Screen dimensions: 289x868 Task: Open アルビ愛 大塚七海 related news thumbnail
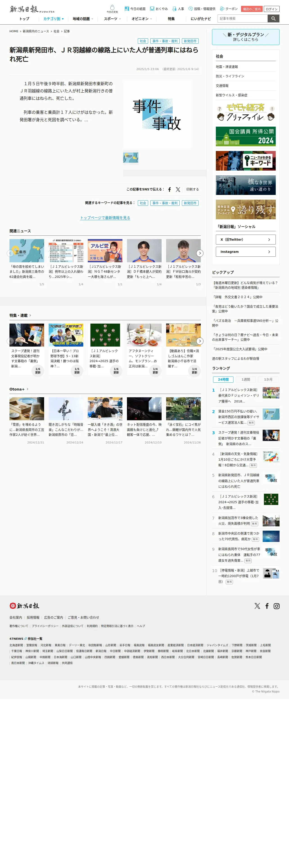click(x=105, y=251)
